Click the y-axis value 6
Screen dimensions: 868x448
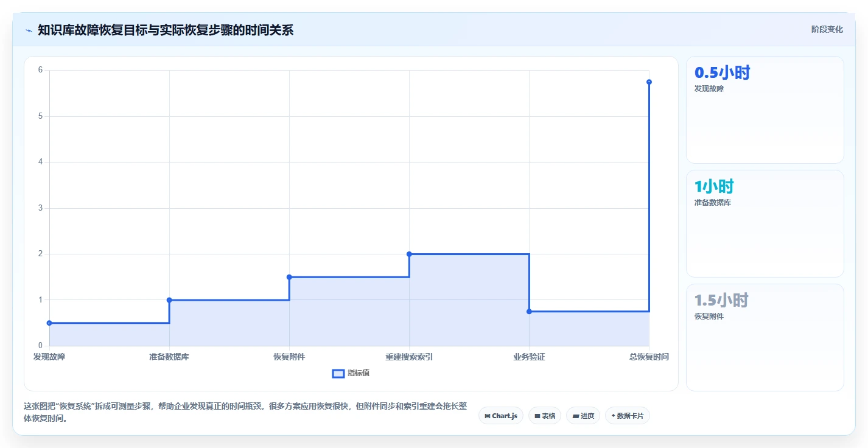pos(40,70)
